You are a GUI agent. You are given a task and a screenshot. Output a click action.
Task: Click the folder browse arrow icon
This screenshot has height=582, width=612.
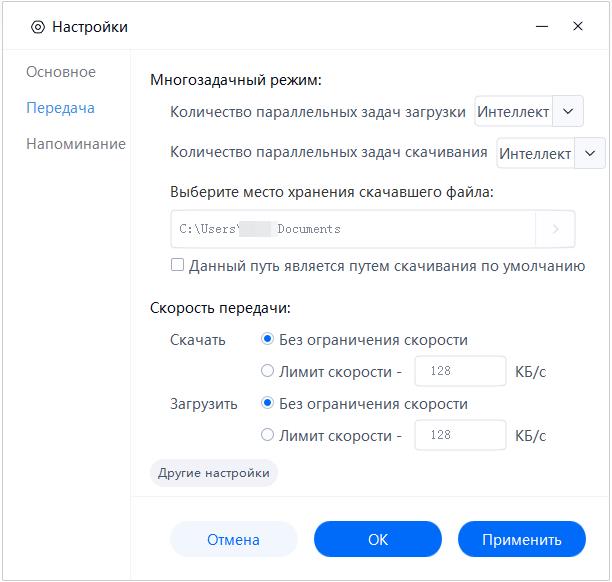pyautogui.click(x=556, y=229)
